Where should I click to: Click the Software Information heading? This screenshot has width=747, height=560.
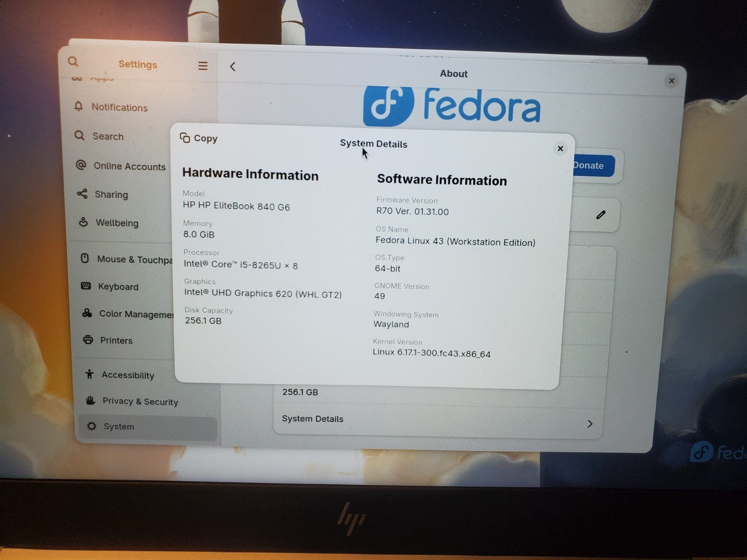coord(442,180)
